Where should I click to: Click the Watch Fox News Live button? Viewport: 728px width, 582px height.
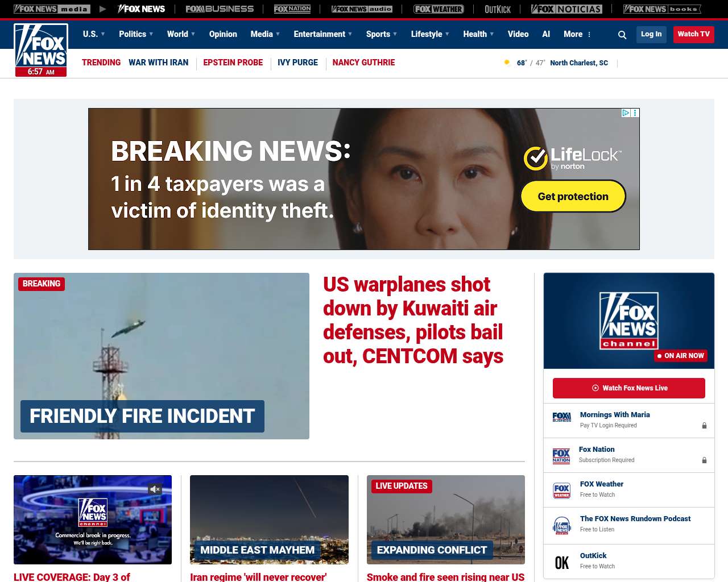629,388
